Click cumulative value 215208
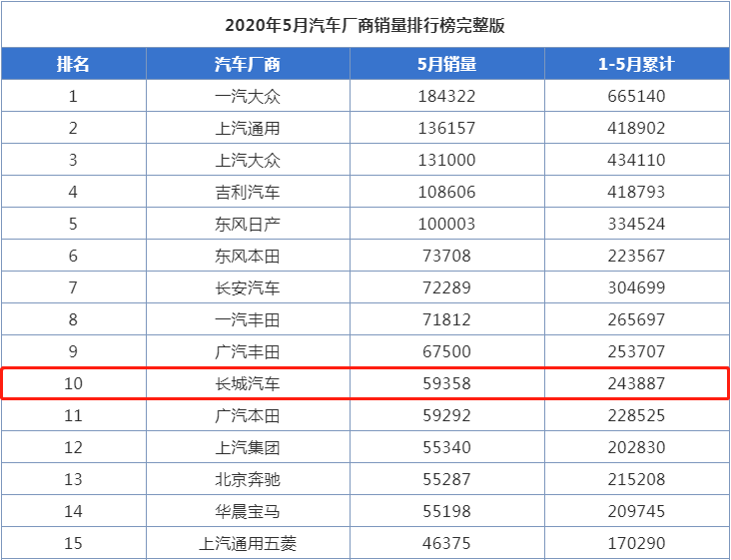This screenshot has width=731, height=560. point(636,479)
